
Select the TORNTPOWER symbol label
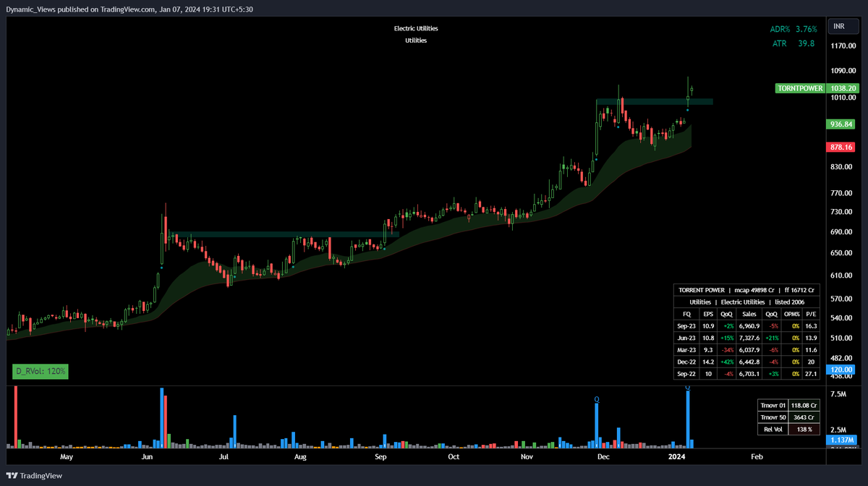799,88
